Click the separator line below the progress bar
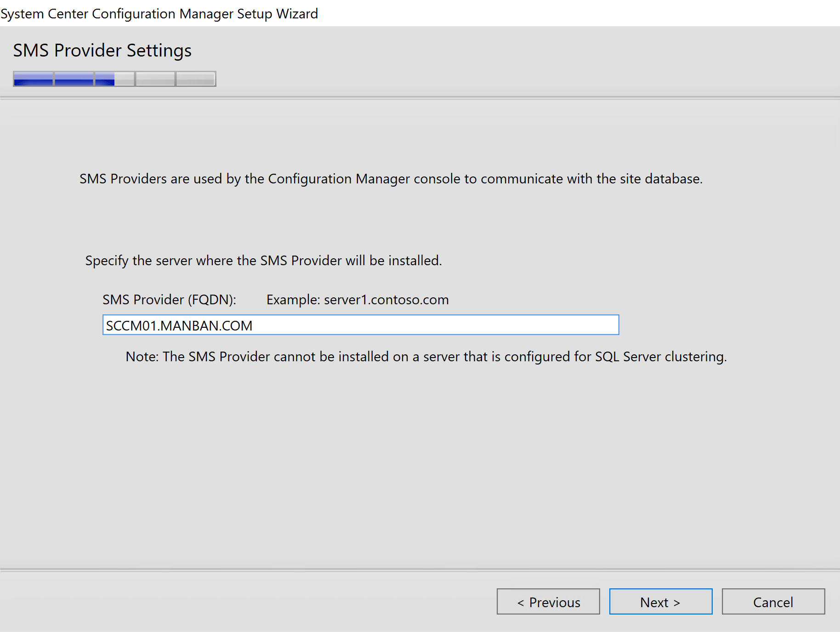The width and height of the screenshot is (840, 632). tap(420, 97)
